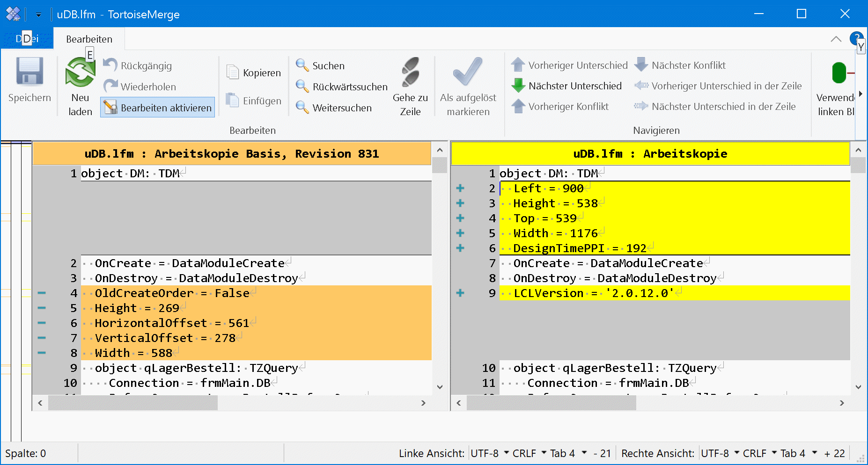Click Rückwärtssuchen search icon

(x=302, y=87)
